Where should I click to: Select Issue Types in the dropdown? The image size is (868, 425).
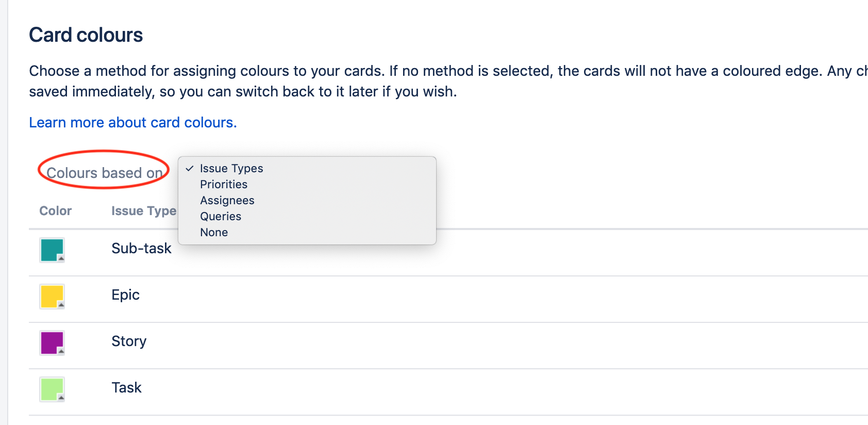232,168
